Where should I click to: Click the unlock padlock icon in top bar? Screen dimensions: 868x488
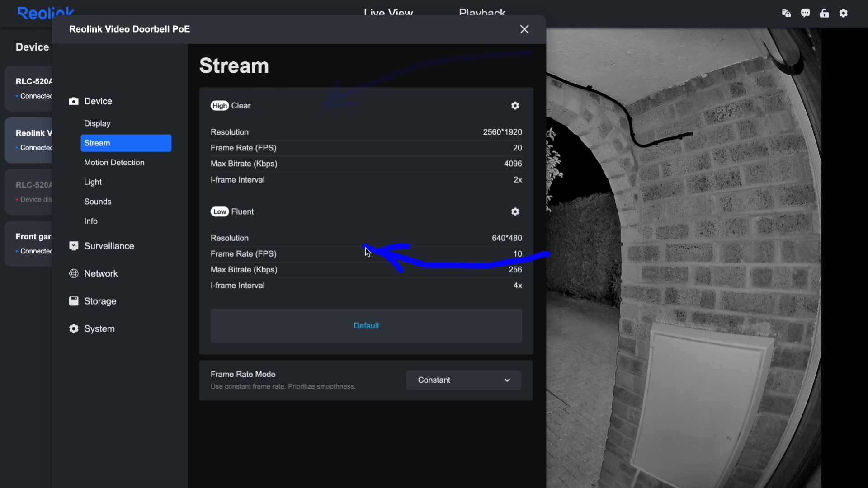824,14
